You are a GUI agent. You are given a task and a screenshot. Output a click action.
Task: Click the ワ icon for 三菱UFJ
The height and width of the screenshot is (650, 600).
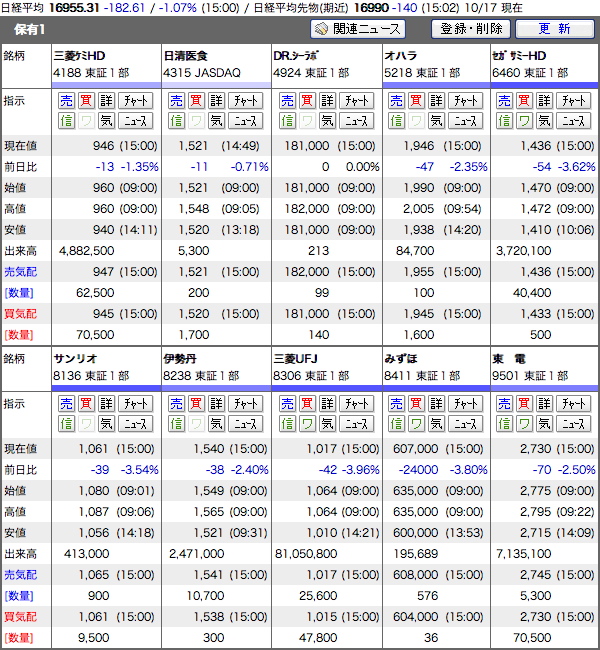(305, 424)
